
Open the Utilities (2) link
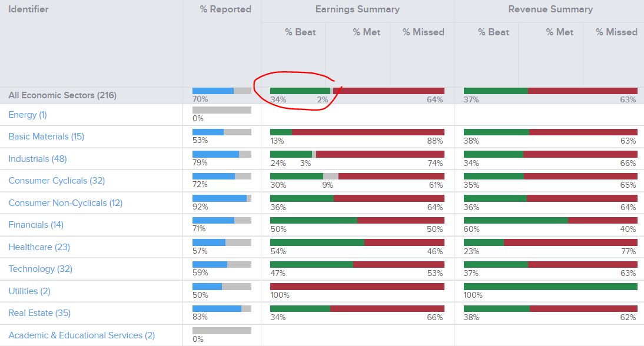[x=29, y=291]
